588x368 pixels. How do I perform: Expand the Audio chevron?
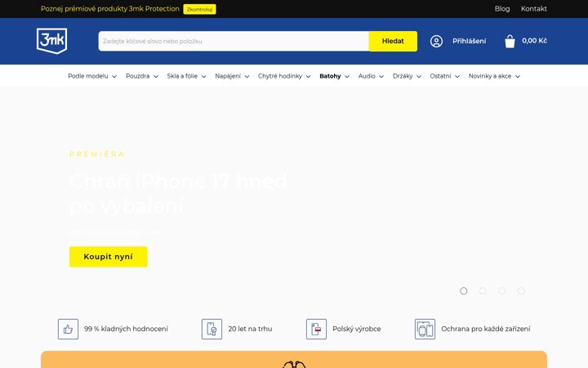coord(381,77)
